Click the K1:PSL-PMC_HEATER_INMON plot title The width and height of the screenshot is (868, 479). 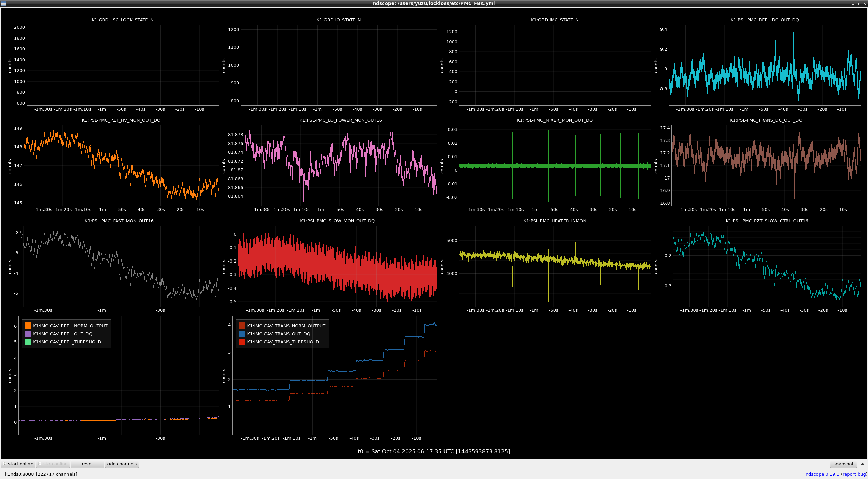pyautogui.click(x=555, y=221)
